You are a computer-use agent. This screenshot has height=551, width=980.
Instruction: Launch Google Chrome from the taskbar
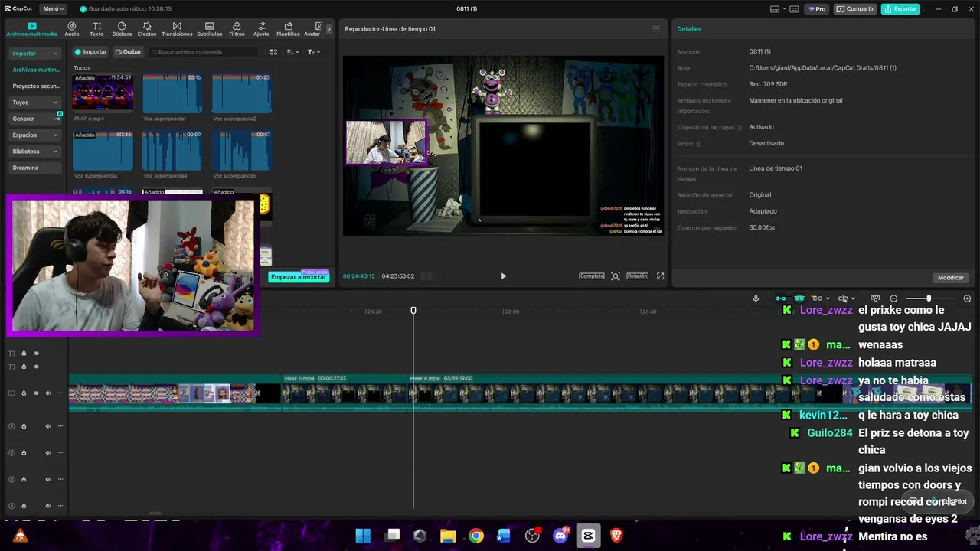coord(476,536)
